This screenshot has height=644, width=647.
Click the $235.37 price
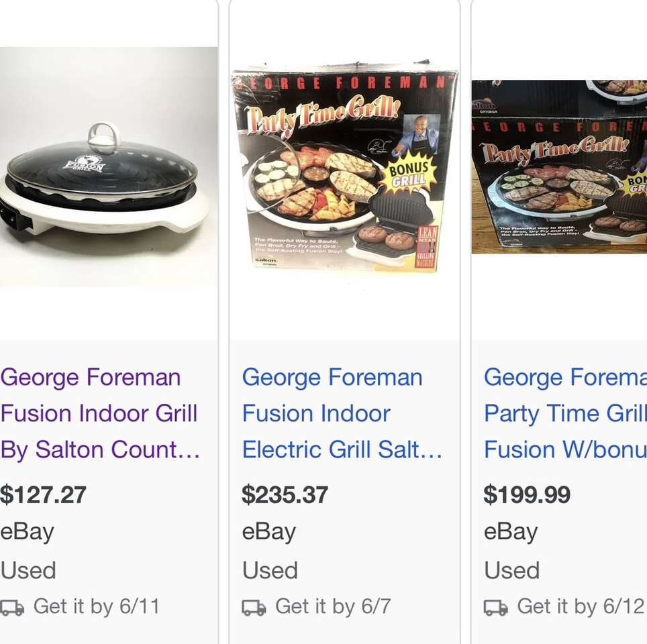[285, 495]
